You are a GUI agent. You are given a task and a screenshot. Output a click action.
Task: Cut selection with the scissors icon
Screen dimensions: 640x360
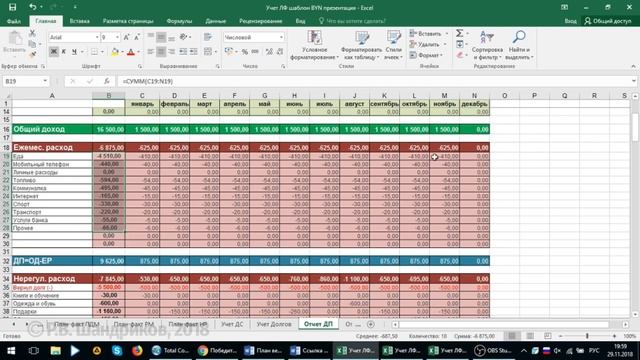(x=32, y=33)
